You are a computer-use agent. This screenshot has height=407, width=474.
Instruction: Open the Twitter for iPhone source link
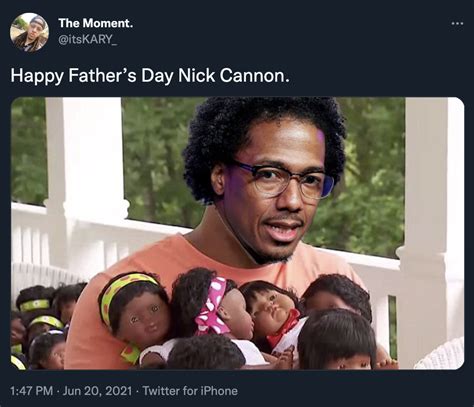tap(190, 391)
